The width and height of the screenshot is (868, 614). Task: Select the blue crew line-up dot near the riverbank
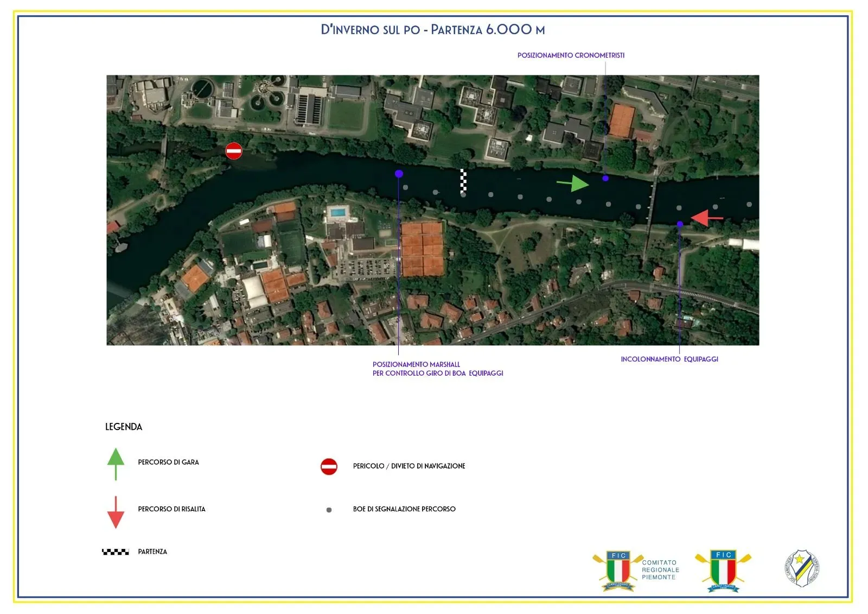680,224
